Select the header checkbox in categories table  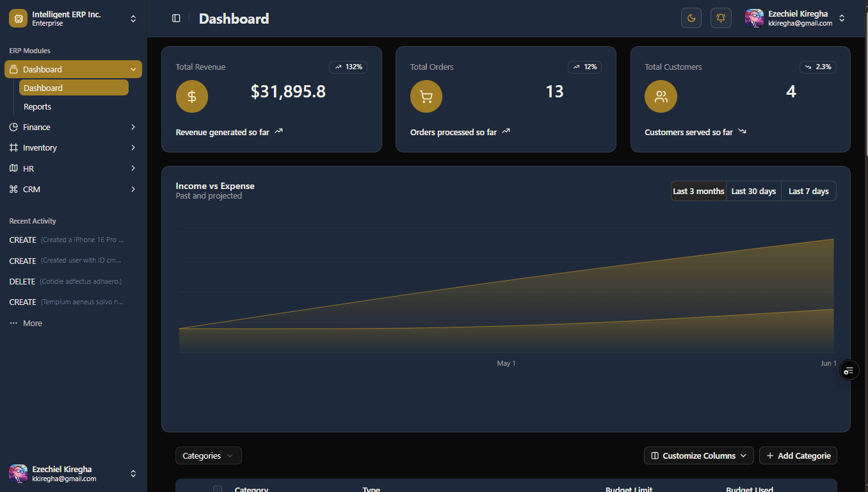pos(218,489)
